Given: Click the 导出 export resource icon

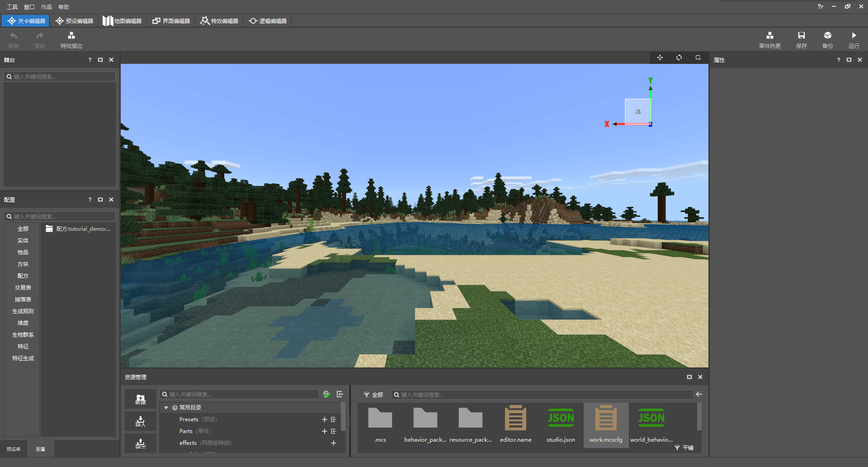Looking at the screenshot, I should coord(141,443).
